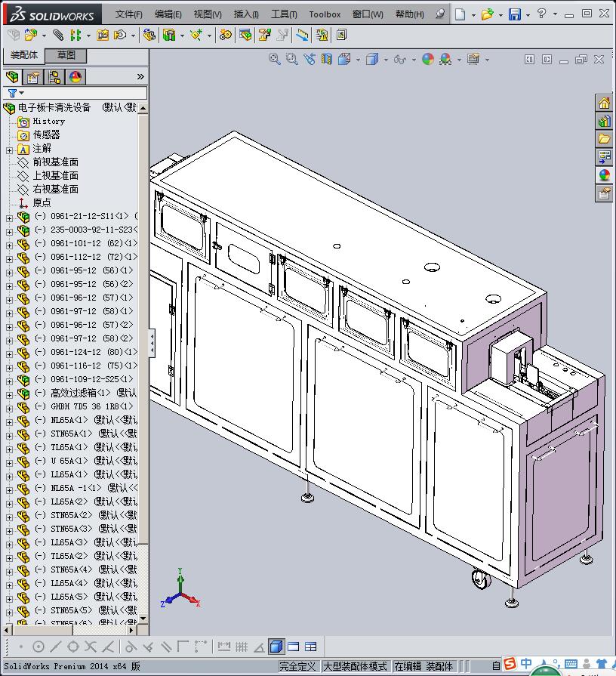This screenshot has height=676, width=616.
Task: Select the History tree item
Action: [x=48, y=121]
